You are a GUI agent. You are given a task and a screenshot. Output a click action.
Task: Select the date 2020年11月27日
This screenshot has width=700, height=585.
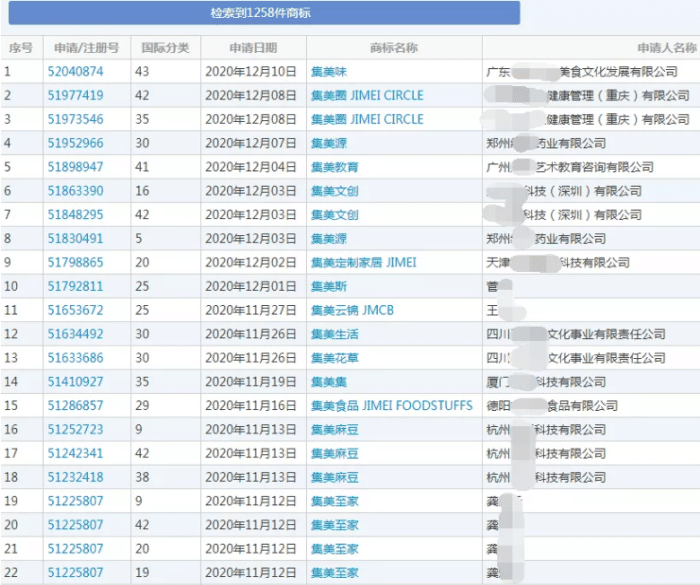251,310
